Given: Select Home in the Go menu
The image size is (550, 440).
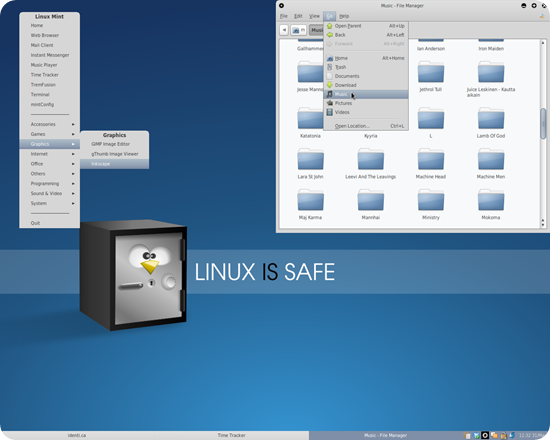Looking at the screenshot, I should coord(365,58).
